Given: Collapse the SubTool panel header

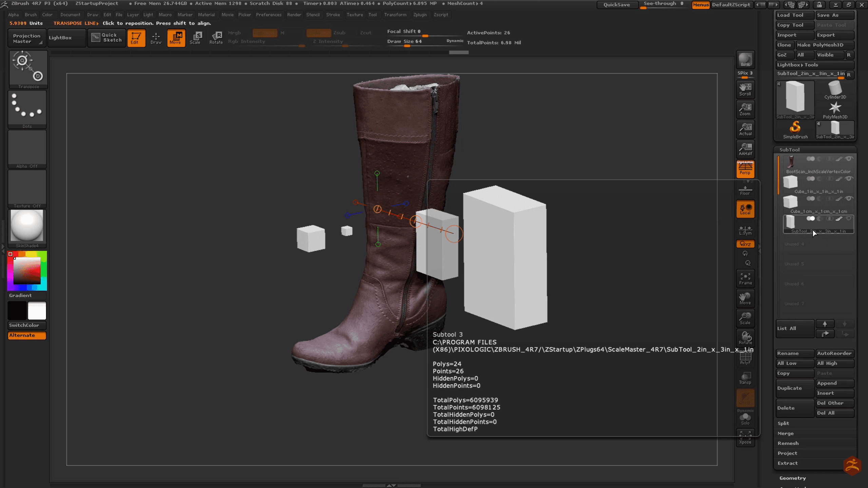Looking at the screenshot, I should (789, 150).
